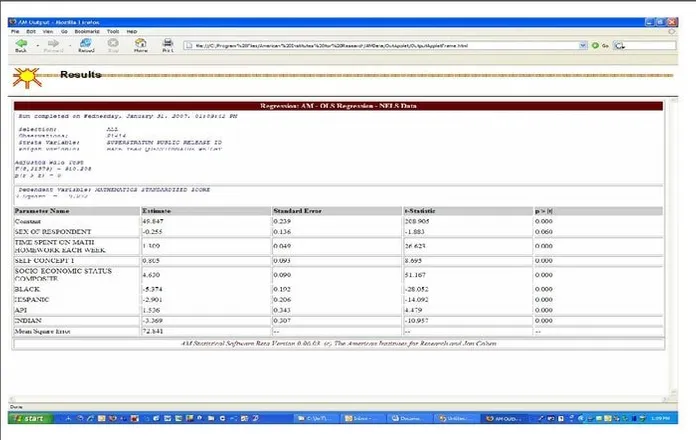Click inside the browser search field
The height and width of the screenshot is (440, 696).
tap(650, 45)
